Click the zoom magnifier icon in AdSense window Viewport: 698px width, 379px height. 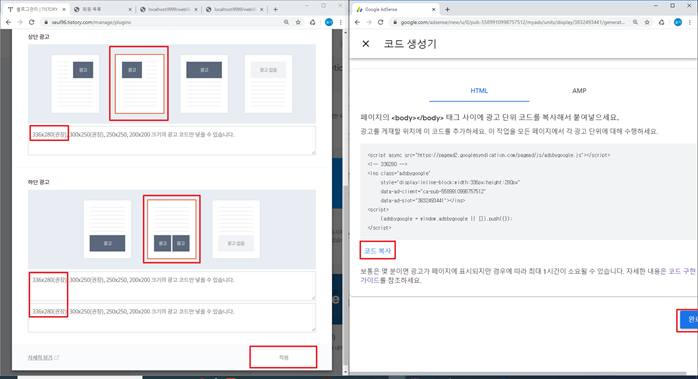[635, 22]
